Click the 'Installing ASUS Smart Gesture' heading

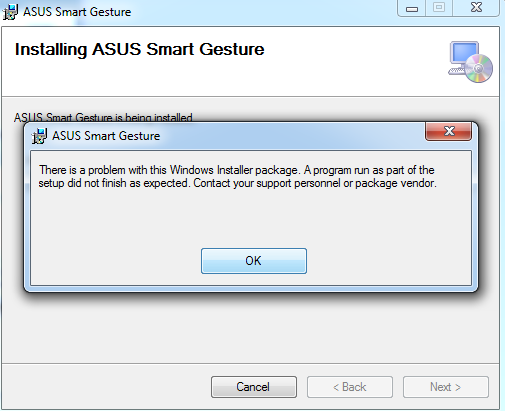140,50
